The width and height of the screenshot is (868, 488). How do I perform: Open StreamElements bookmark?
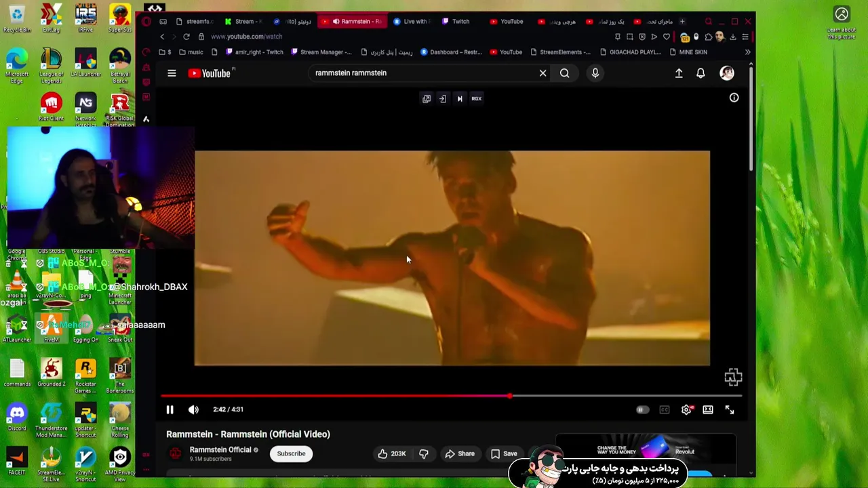[560, 52]
